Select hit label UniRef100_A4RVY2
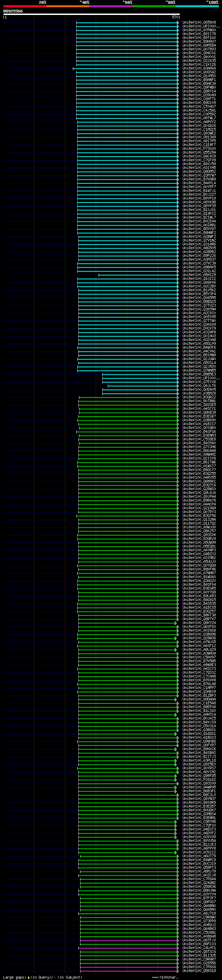The width and height of the screenshot is (222, 980). tap(199, 122)
